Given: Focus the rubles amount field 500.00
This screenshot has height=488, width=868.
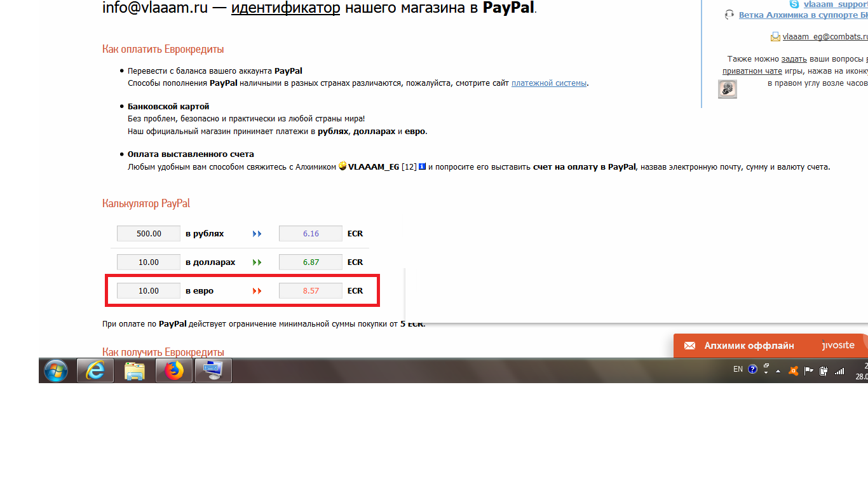Looking at the screenshot, I should [x=149, y=234].
